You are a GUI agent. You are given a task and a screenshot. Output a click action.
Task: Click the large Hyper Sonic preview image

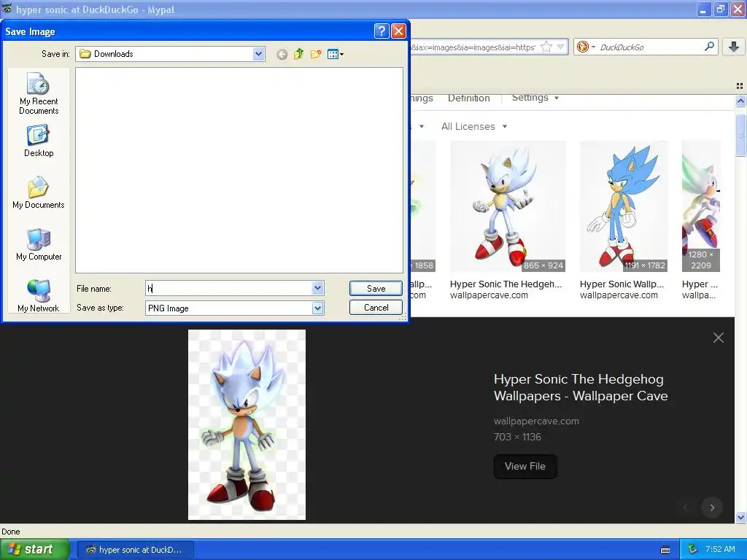click(247, 424)
